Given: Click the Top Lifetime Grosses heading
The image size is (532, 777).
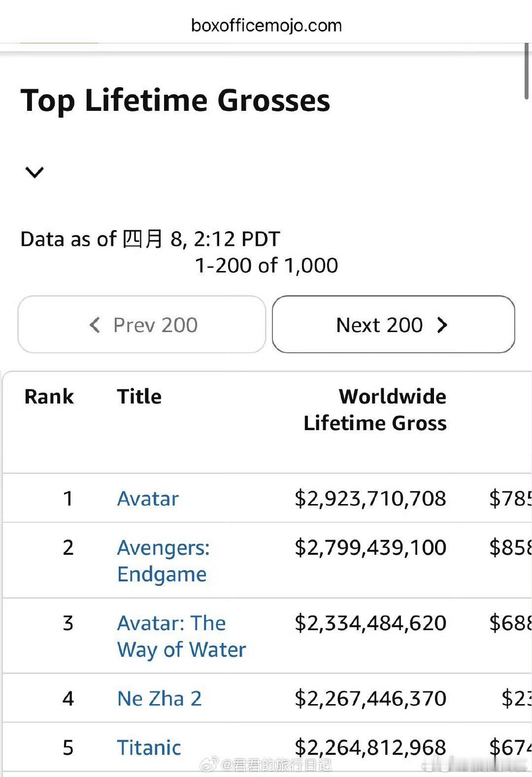Looking at the screenshot, I should (175, 101).
